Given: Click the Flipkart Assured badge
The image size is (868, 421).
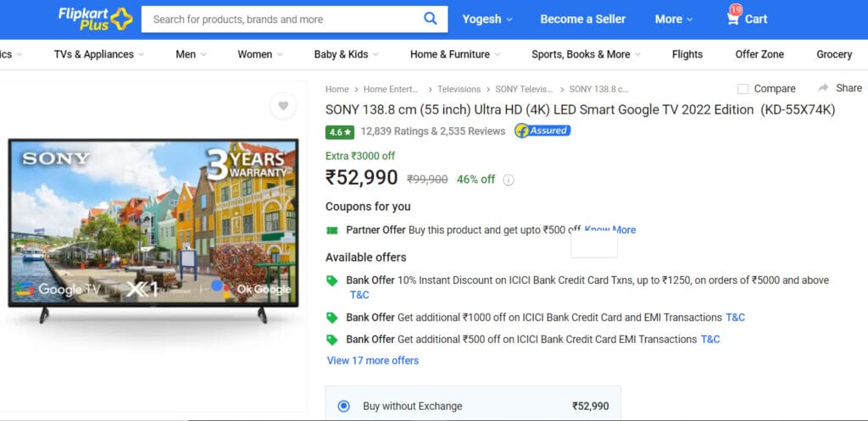Looking at the screenshot, I should (x=542, y=131).
